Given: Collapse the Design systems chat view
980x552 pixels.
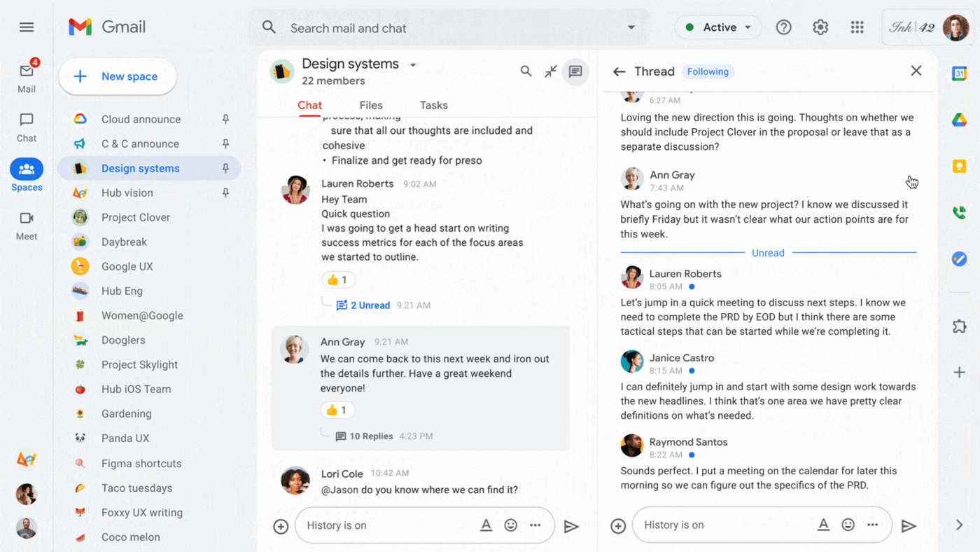Looking at the screenshot, I should tap(550, 71).
